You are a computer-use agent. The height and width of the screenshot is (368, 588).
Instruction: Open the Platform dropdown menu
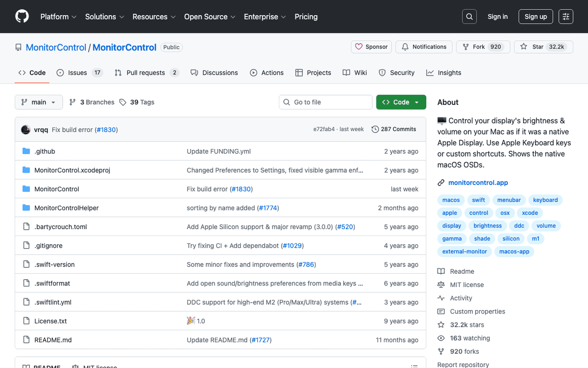point(58,16)
